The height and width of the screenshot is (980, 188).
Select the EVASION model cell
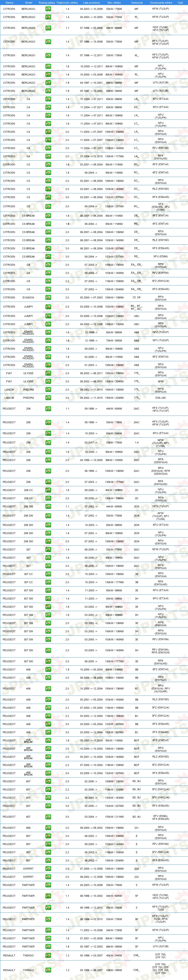[28, 297]
